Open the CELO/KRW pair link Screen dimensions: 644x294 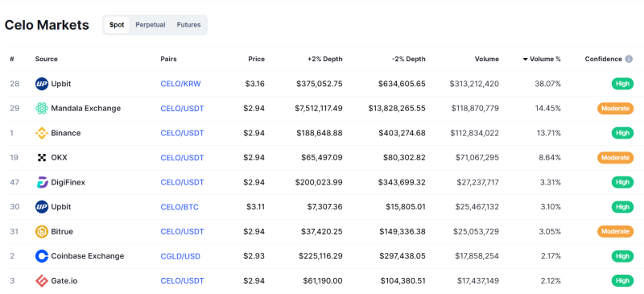[x=180, y=84]
